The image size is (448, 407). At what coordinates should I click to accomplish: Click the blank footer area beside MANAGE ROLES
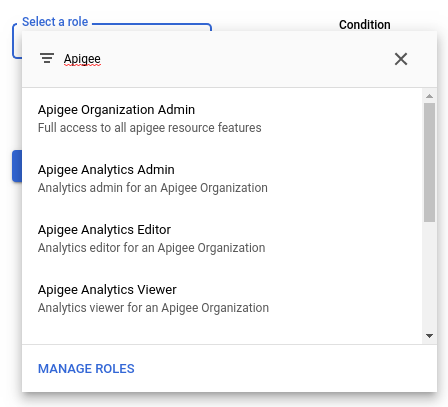click(283, 369)
